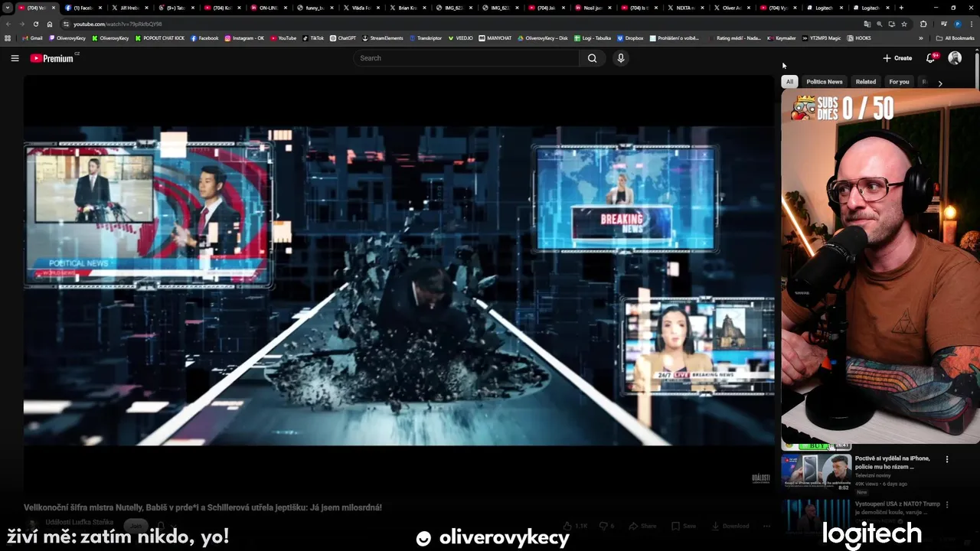The height and width of the screenshot is (551, 980).
Task: Open the Transkriptor bookmark
Action: pyautogui.click(x=426, y=37)
